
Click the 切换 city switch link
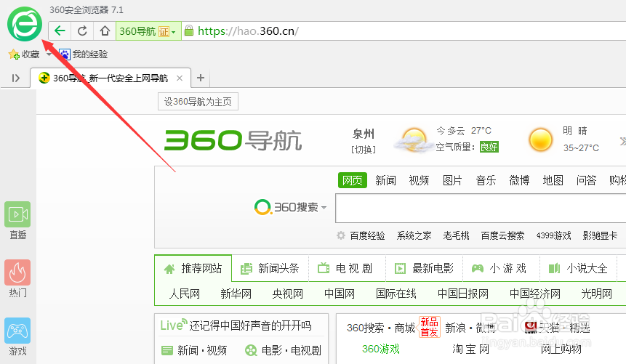pos(364,150)
